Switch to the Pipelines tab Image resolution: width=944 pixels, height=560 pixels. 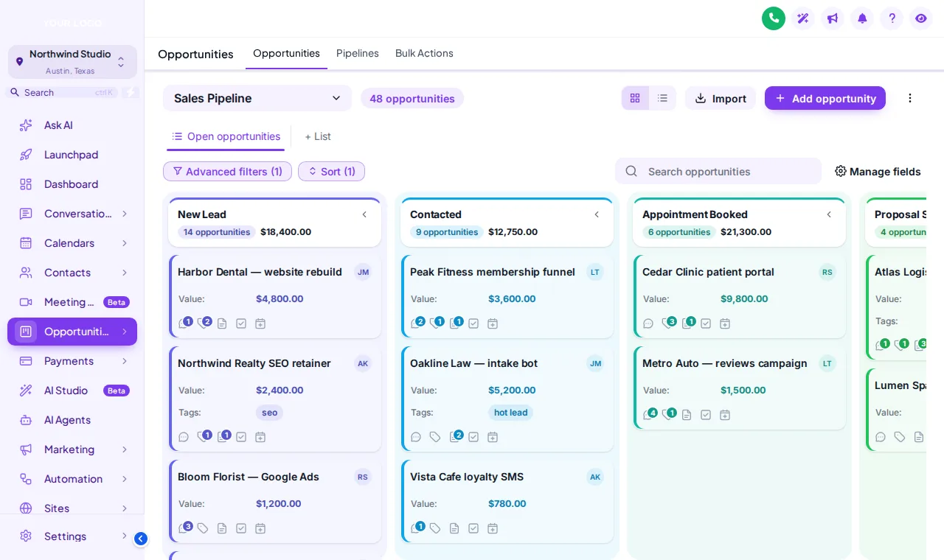(358, 53)
